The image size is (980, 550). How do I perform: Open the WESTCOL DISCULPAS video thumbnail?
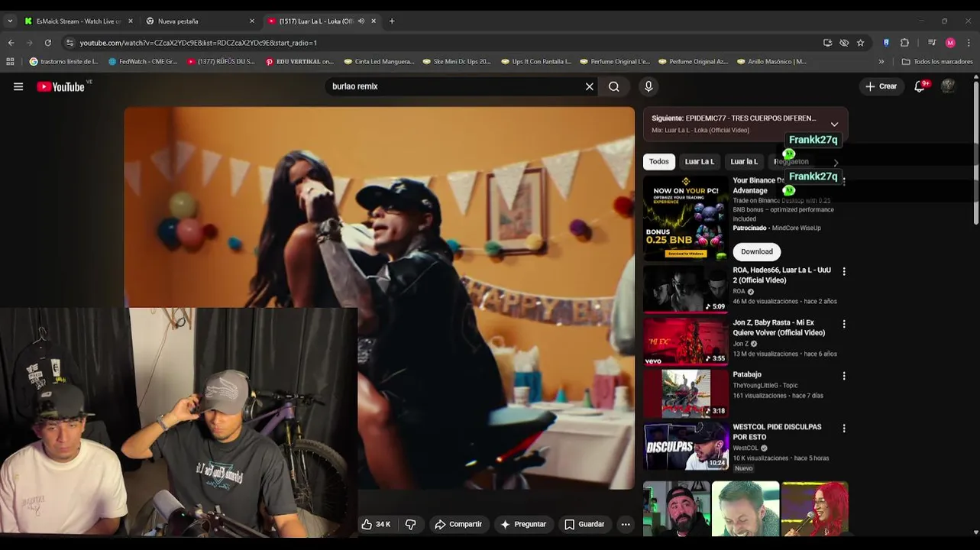[686, 446]
